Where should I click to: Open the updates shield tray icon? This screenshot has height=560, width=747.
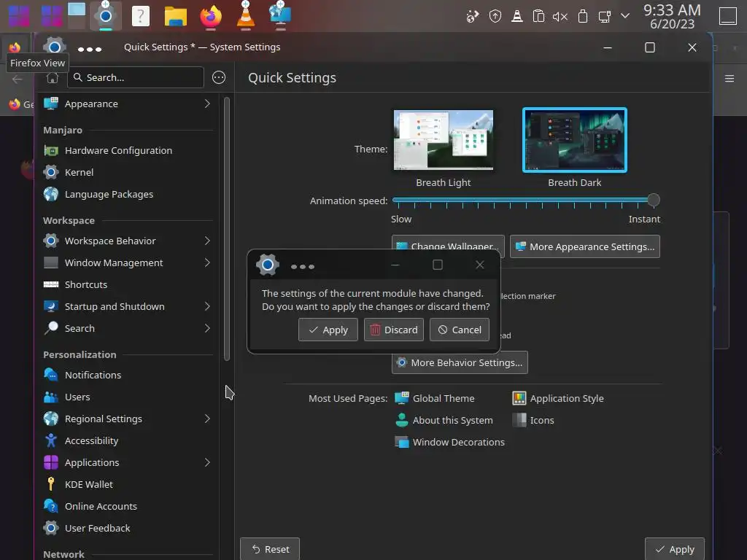click(495, 17)
